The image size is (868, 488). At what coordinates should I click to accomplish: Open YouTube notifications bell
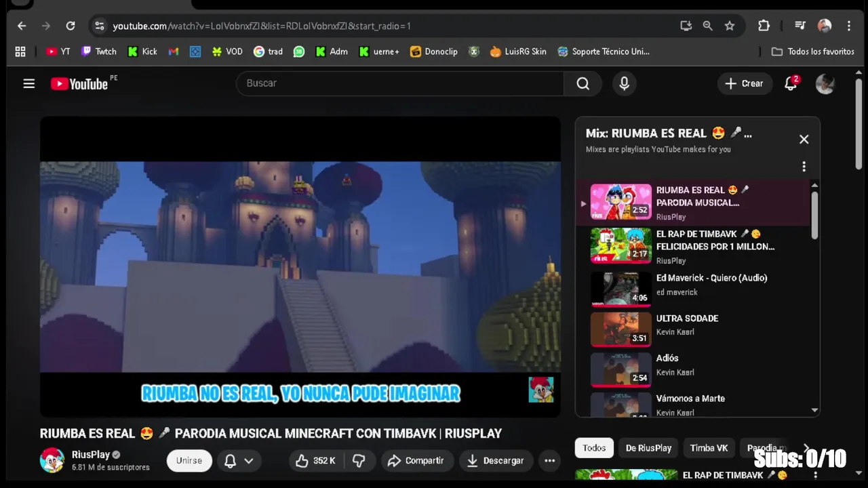pyautogui.click(x=791, y=83)
